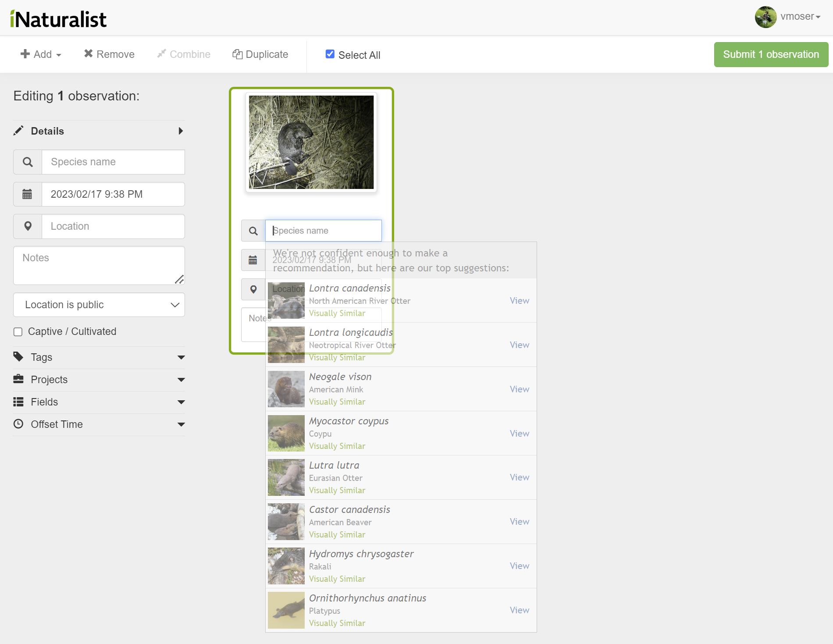Collapse the Details section arrow

[180, 131]
